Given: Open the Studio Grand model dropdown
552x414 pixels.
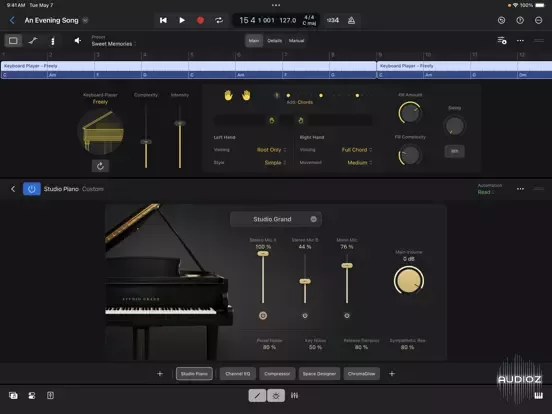Looking at the screenshot, I should pyautogui.click(x=276, y=219).
